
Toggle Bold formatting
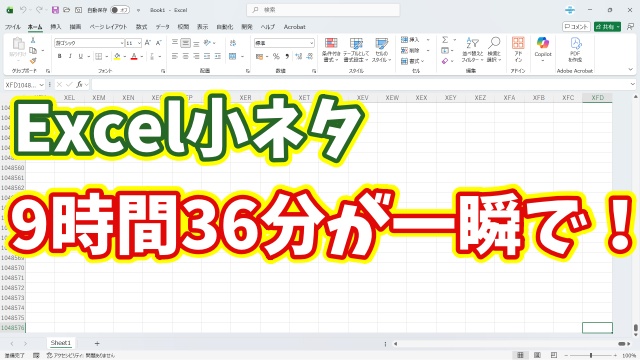tap(60, 56)
